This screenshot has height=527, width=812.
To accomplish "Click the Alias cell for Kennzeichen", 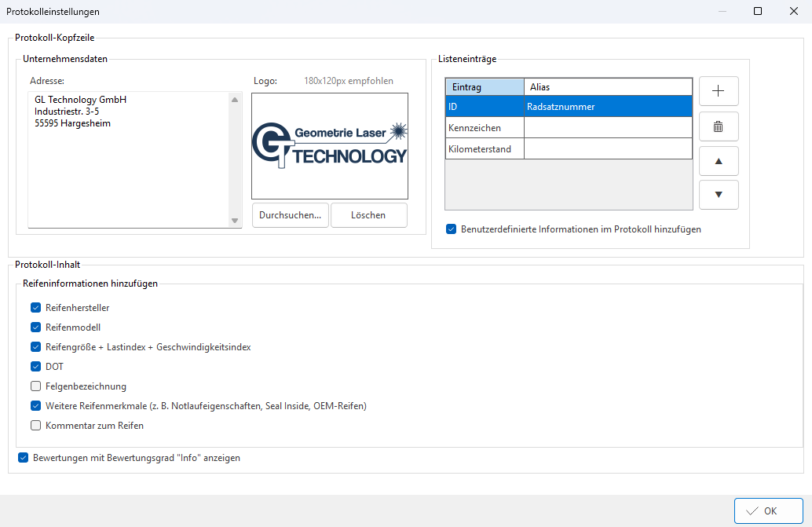I will [608, 127].
